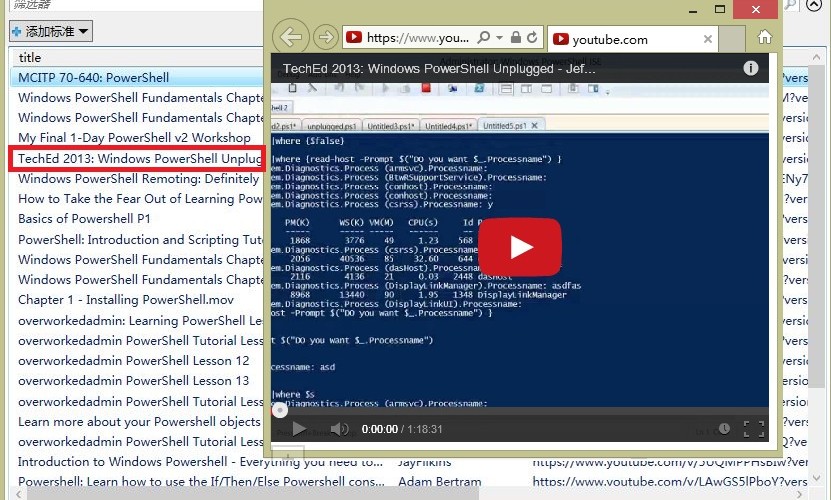The width and height of the screenshot is (831, 500).
Task: Show video info via the 'i' icon
Action: 750,68
